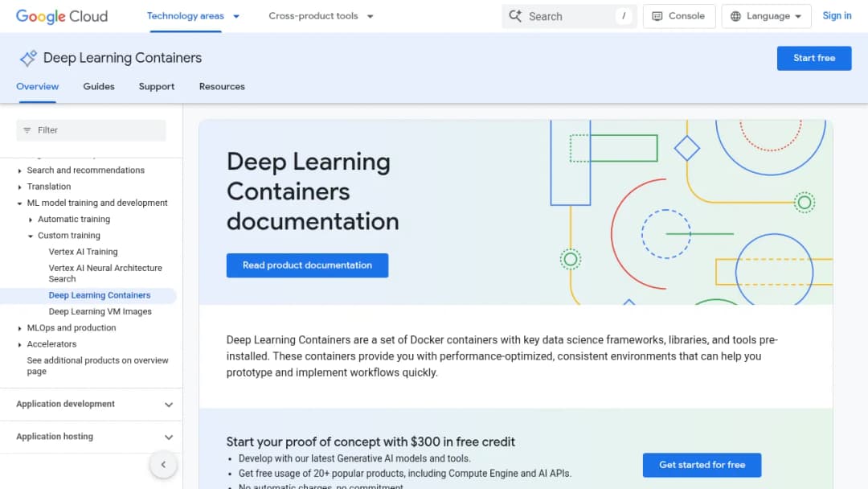The height and width of the screenshot is (489, 868).
Task: Click Accelerators sidebar label
Action: coord(51,344)
